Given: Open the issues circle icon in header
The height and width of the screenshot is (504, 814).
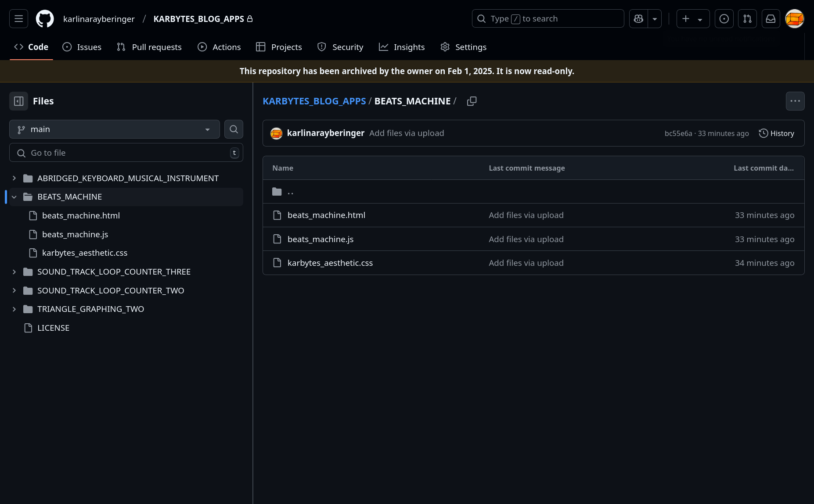Looking at the screenshot, I should [x=724, y=18].
